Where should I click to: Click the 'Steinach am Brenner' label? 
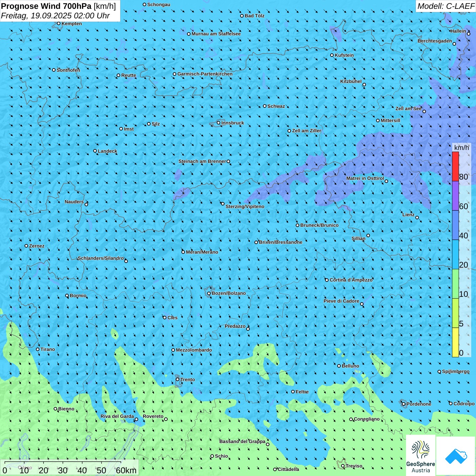(x=202, y=161)
